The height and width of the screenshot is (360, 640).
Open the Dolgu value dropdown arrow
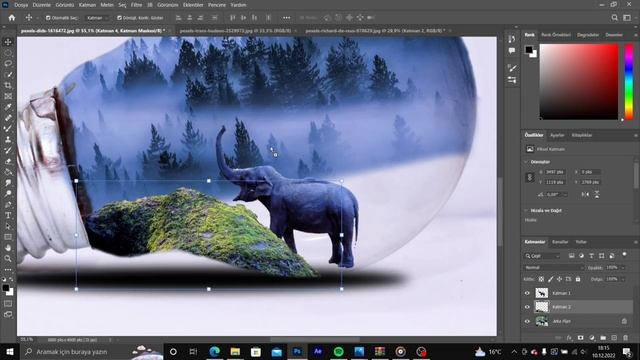pos(623,279)
